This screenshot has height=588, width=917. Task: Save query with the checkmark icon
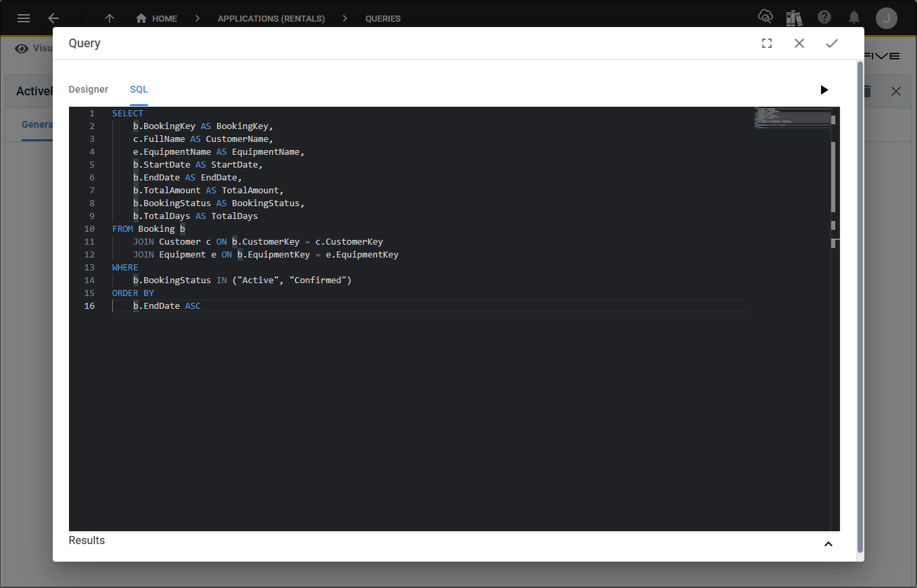click(832, 43)
